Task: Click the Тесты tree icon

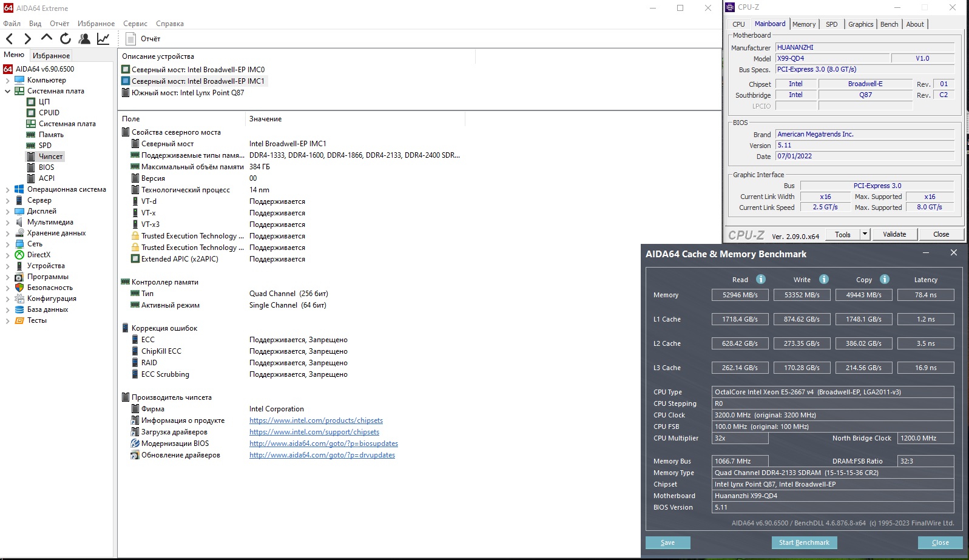Action: (x=19, y=320)
